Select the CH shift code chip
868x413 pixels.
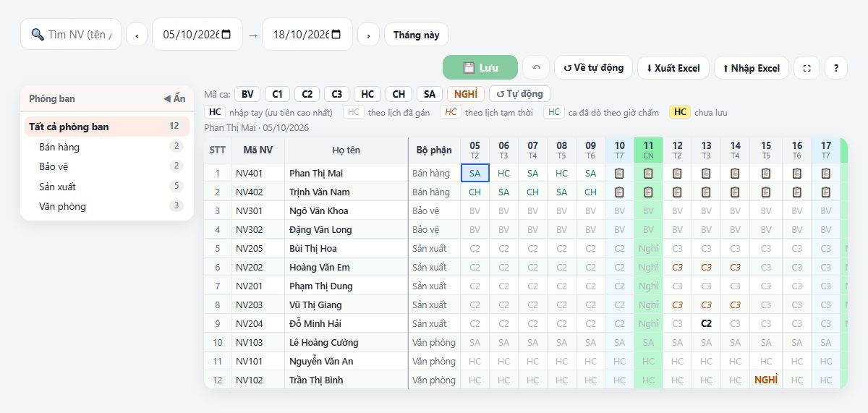399,94
